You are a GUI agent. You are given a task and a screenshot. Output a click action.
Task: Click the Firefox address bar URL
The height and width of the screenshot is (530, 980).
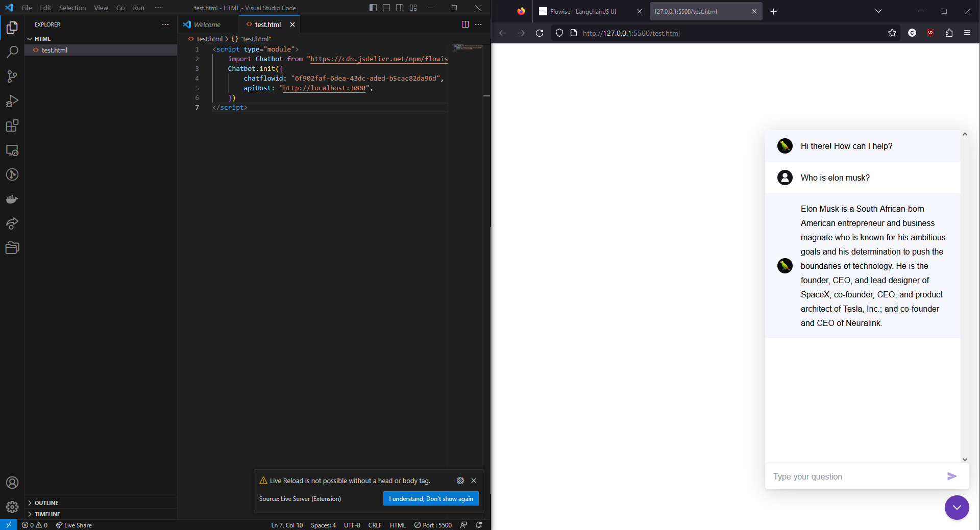pyautogui.click(x=631, y=33)
